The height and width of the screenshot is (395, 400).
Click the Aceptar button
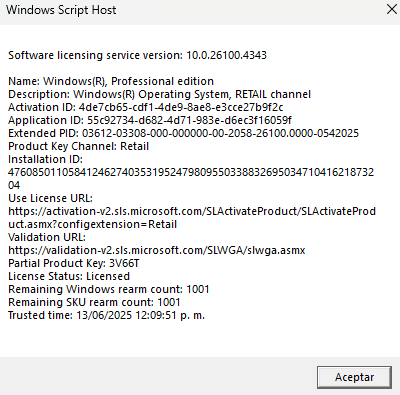354,377
